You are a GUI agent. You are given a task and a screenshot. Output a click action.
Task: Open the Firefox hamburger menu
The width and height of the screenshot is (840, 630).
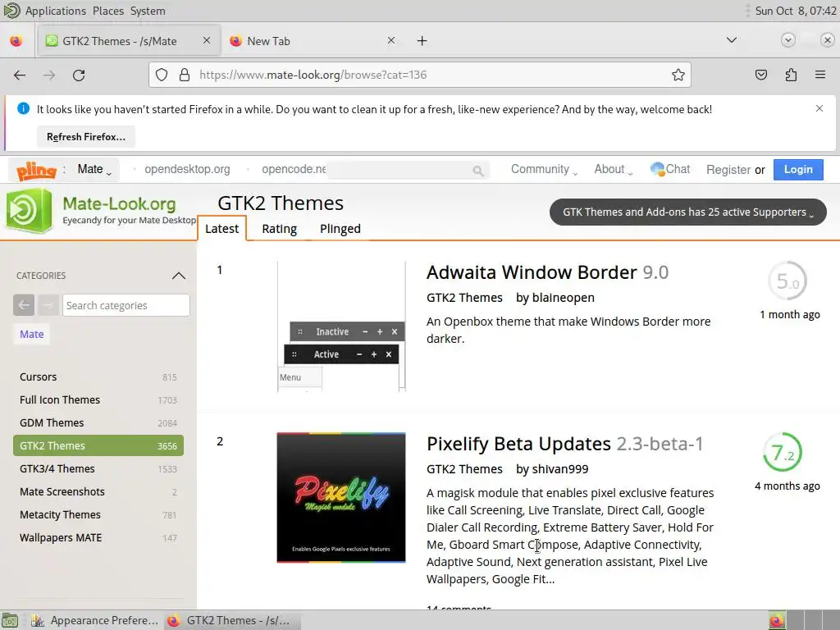pyautogui.click(x=820, y=75)
